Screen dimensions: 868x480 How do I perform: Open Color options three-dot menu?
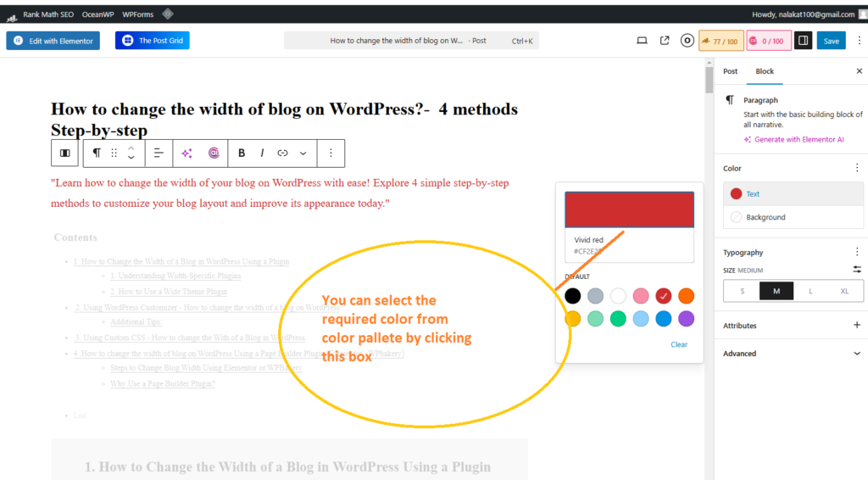click(x=857, y=168)
